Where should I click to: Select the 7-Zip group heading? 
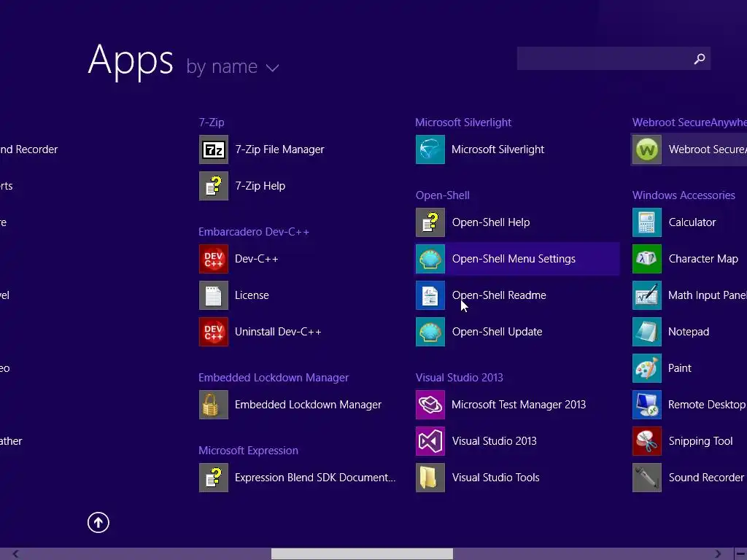[212, 122]
